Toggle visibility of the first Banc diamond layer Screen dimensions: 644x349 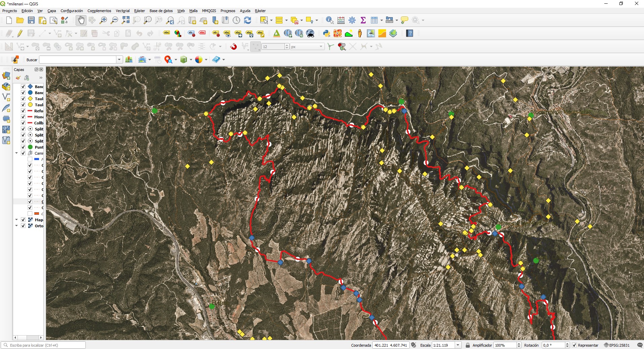click(x=23, y=86)
